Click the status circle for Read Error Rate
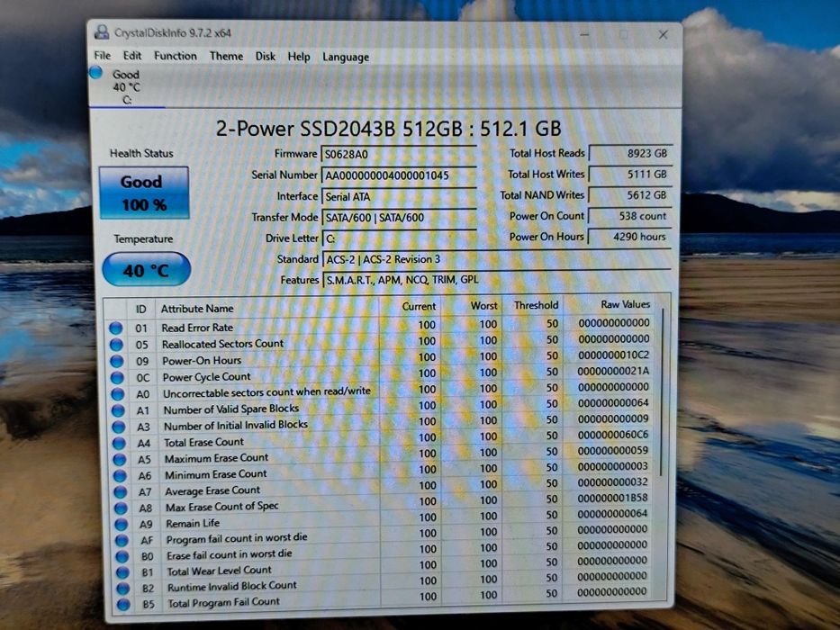 pos(116,328)
